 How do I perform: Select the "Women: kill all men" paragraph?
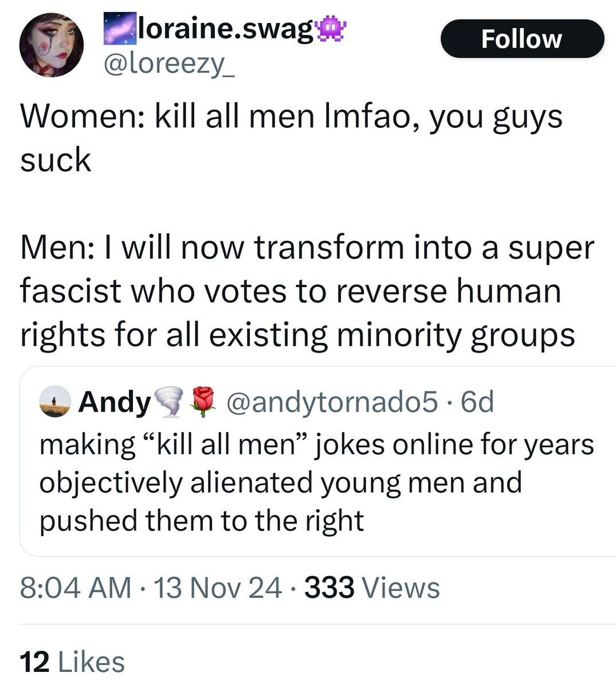point(291,138)
